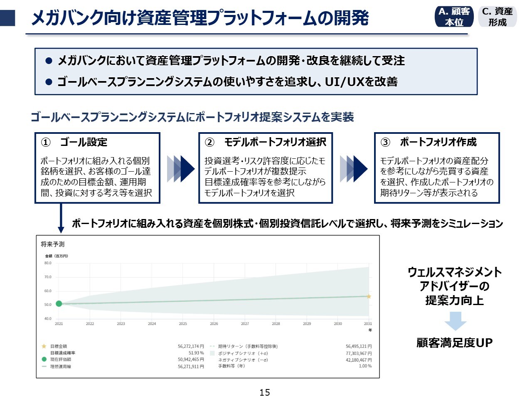Click the dashed 期待リターン legend marker

(x=212, y=346)
